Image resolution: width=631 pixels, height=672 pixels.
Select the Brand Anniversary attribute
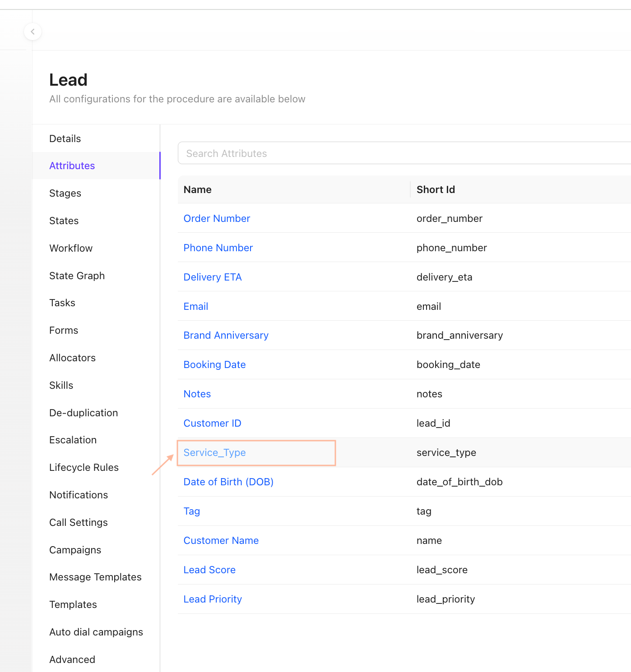point(226,335)
